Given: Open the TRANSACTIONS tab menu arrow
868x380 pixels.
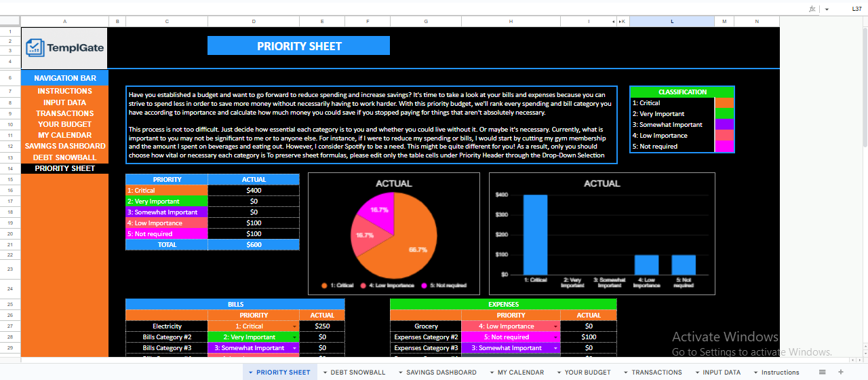Looking at the screenshot, I should [626, 372].
